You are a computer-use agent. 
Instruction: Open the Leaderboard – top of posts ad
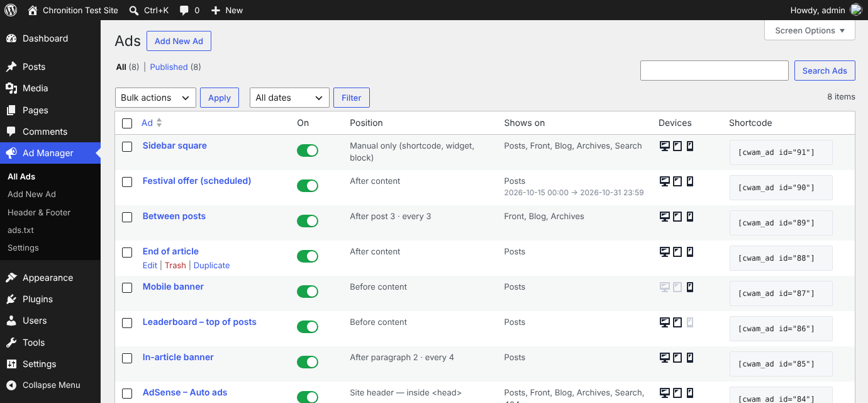point(199,322)
